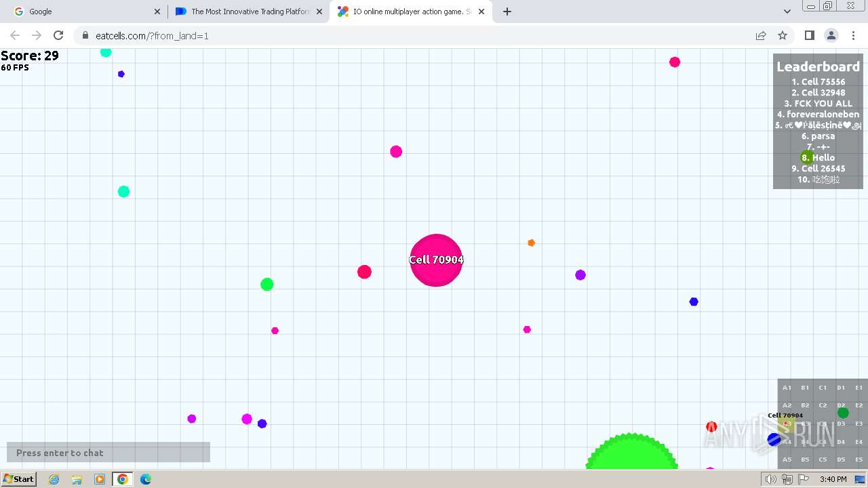Click the Press enter to chat box
This screenshot has height=488, width=868.
tap(108, 453)
